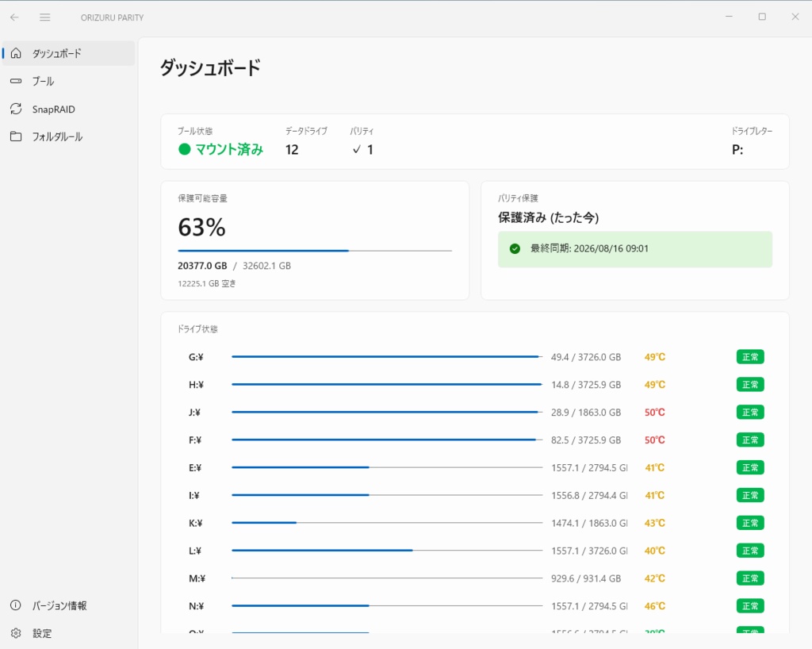The width and height of the screenshot is (812, 649).
Task: Click the 設定 gear icon
Action: pyautogui.click(x=16, y=633)
